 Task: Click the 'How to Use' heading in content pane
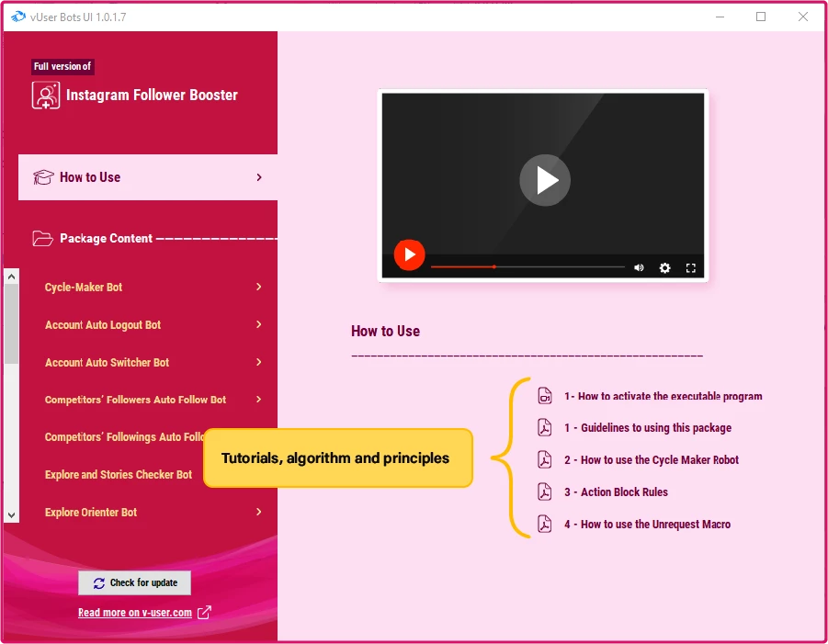tap(385, 331)
